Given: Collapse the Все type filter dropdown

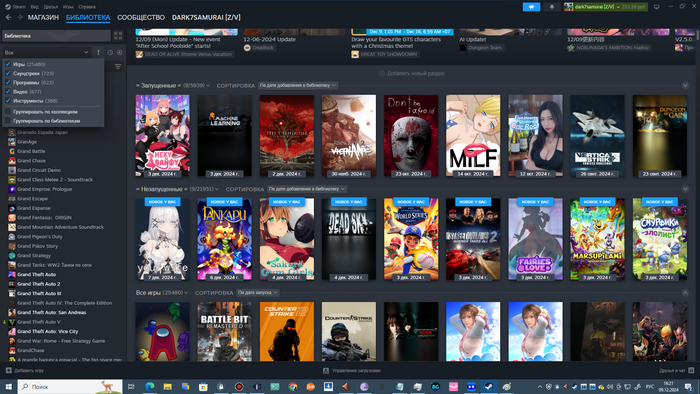Looking at the screenshot, I should [46, 52].
